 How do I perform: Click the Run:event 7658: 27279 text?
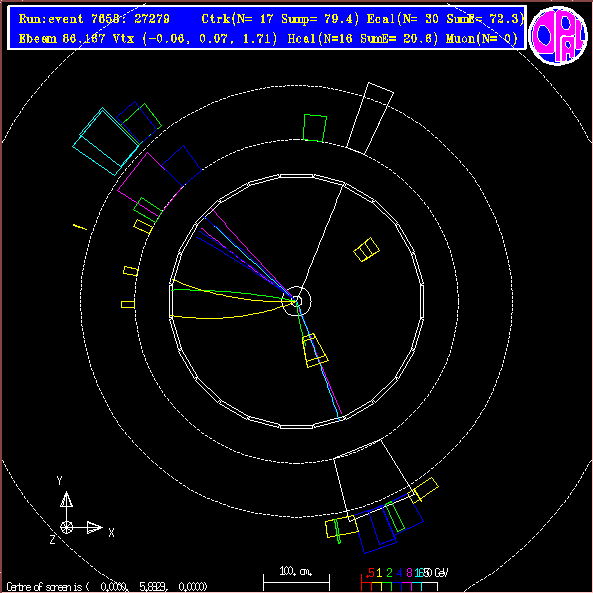pyautogui.click(x=94, y=19)
